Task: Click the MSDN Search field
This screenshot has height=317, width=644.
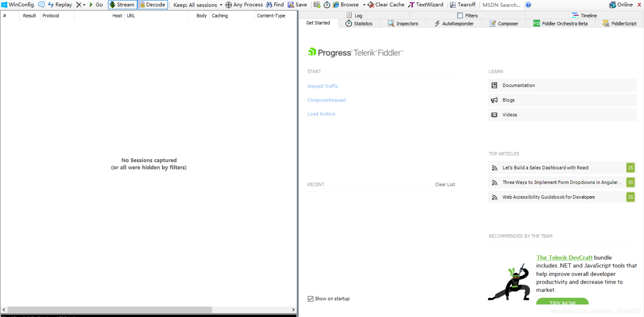Action: click(501, 5)
